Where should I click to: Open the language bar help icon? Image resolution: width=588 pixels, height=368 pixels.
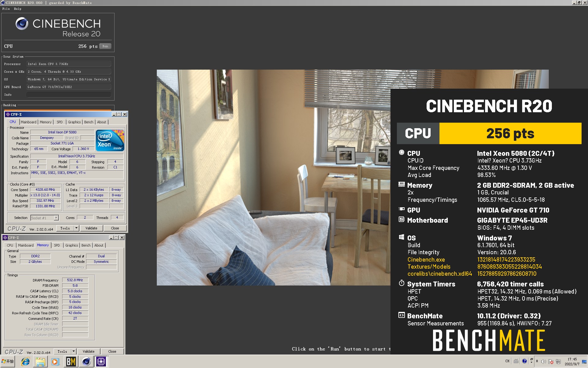[524, 361]
